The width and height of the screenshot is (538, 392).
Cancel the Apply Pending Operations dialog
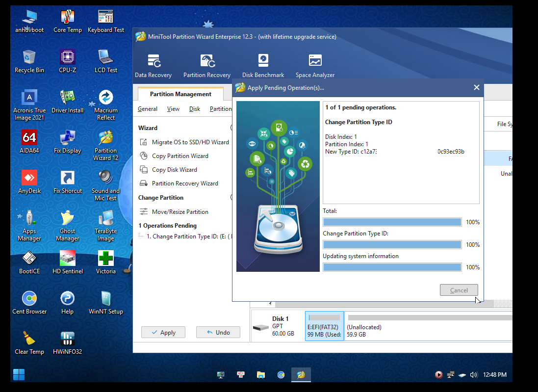[x=459, y=290]
